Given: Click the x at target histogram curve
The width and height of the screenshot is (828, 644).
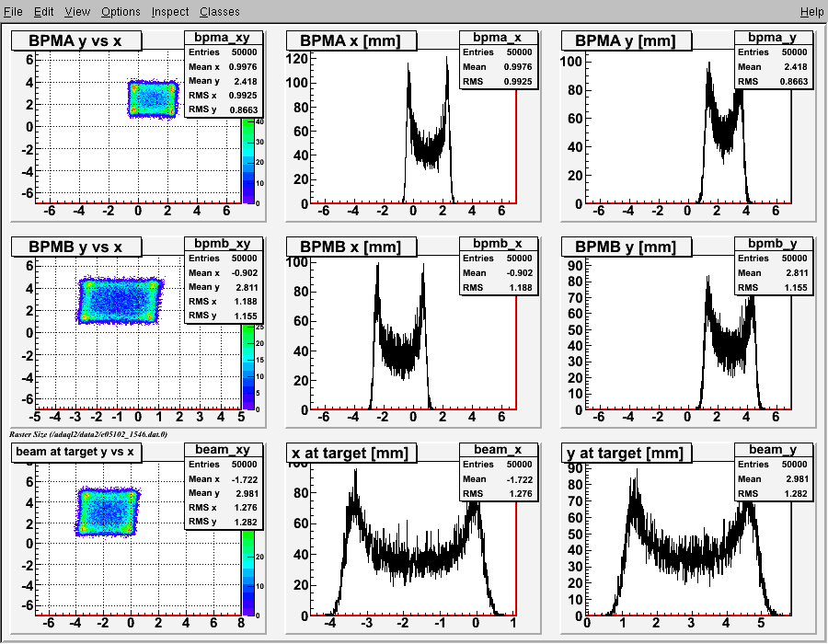Looking at the screenshot, I should coord(417,562).
